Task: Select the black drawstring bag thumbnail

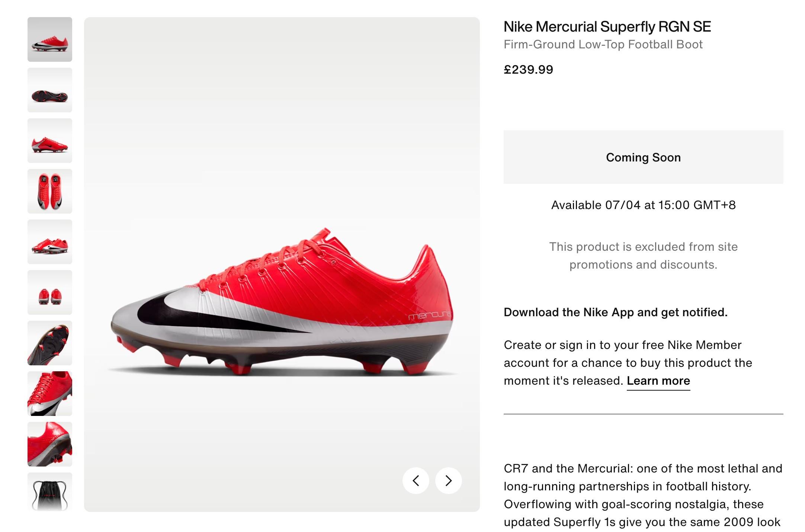Action: (50, 492)
